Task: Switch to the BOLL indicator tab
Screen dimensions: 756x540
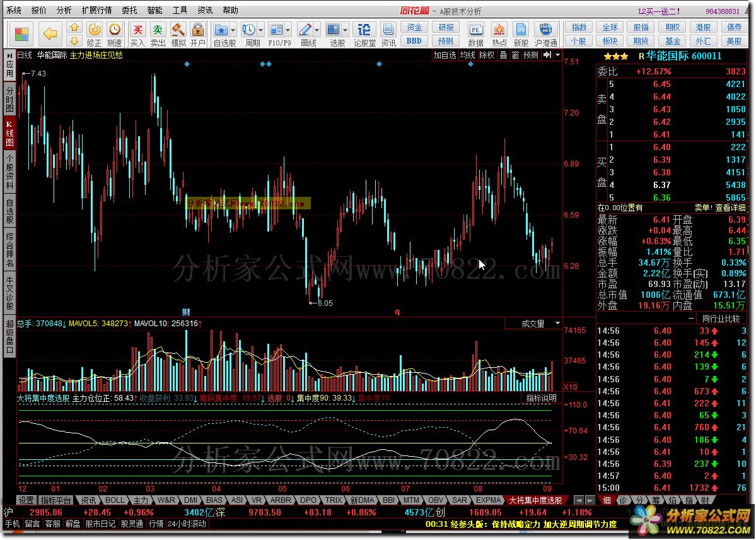Action: pos(115,500)
